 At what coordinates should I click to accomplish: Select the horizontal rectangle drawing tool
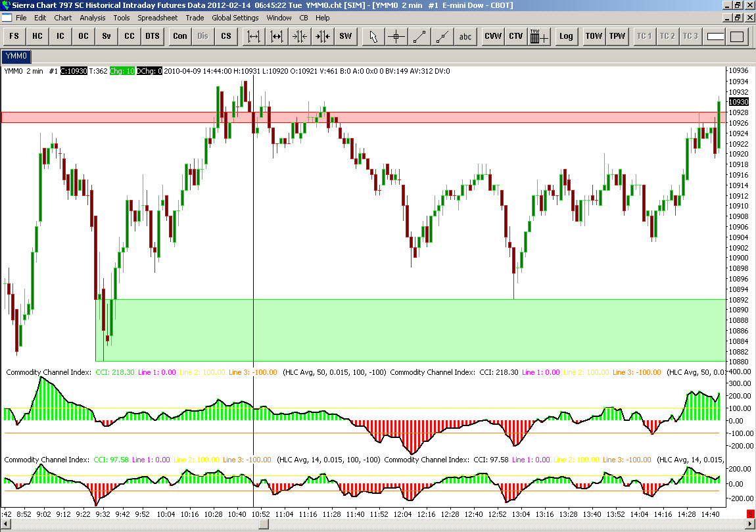[715, 36]
